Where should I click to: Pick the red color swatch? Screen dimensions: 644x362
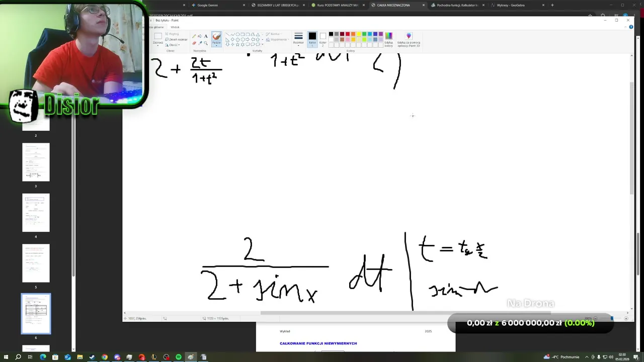coord(348,34)
